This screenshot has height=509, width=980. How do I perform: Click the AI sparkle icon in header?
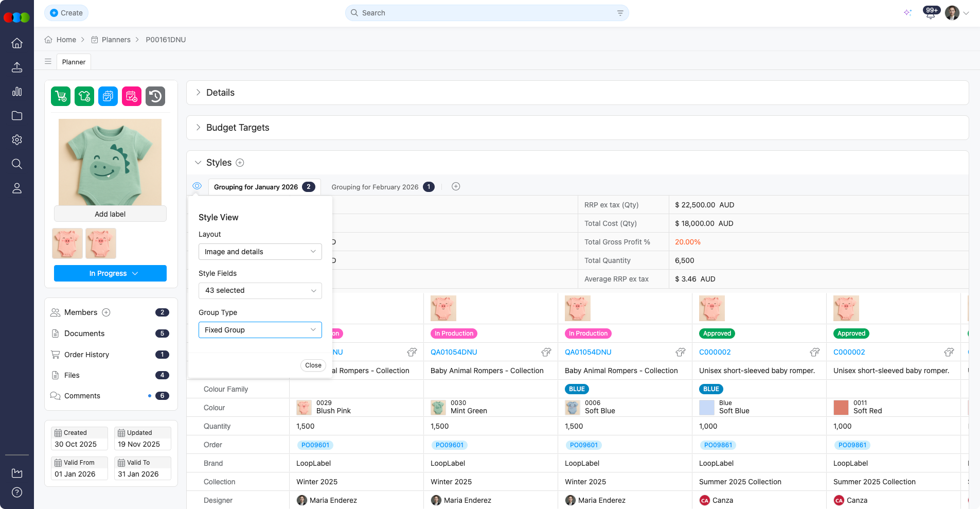(x=907, y=13)
